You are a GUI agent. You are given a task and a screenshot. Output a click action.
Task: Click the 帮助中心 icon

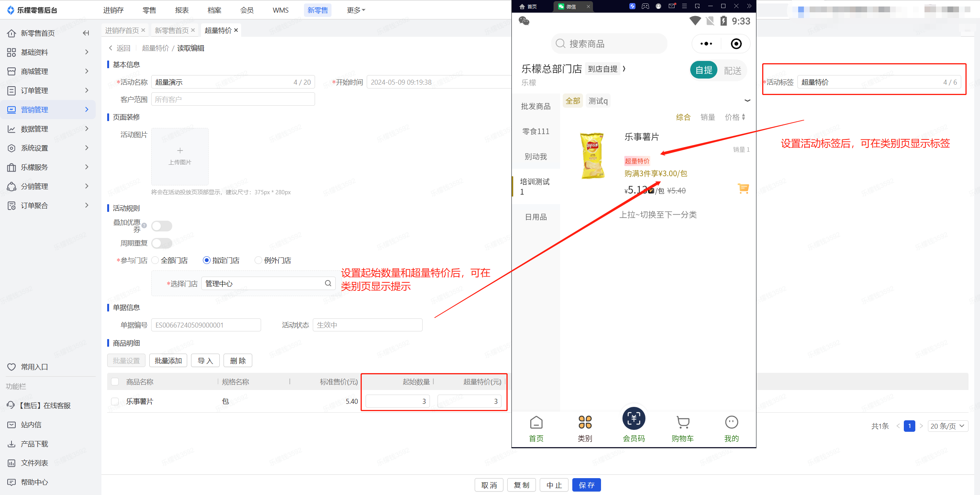pos(11,482)
